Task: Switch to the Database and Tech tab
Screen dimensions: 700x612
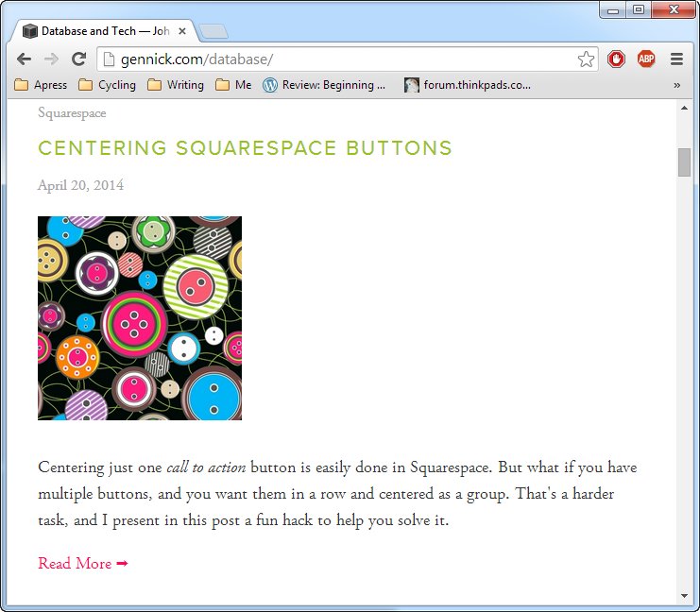Action: pos(106,31)
